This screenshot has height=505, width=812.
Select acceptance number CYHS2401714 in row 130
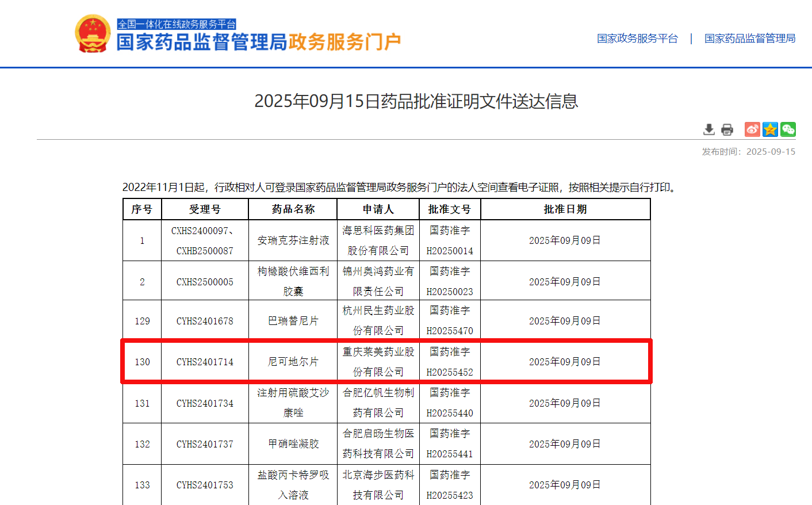tap(205, 362)
